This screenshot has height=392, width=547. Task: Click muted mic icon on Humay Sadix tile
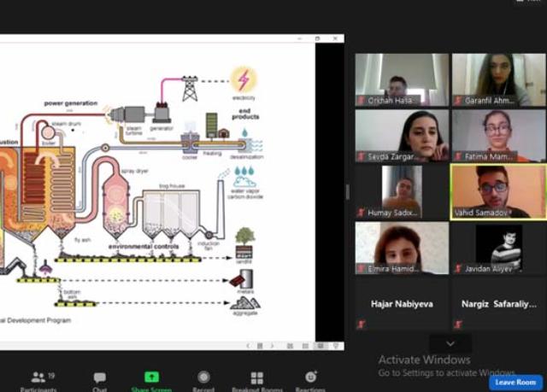click(361, 213)
